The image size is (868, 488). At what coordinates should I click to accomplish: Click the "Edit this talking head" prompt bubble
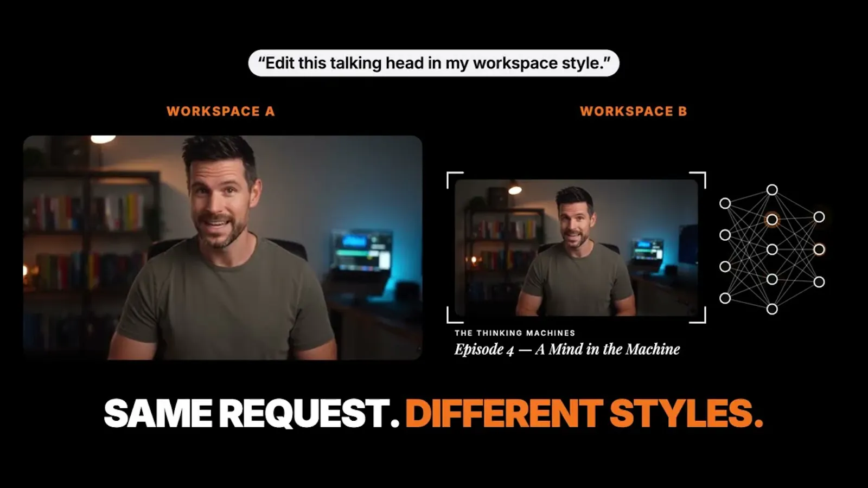pyautogui.click(x=433, y=63)
